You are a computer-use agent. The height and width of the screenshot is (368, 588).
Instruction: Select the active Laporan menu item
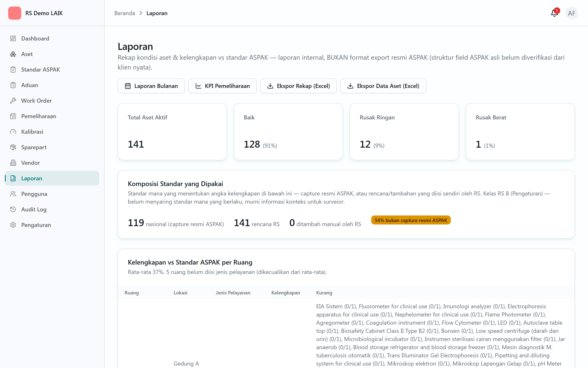pyautogui.click(x=52, y=178)
